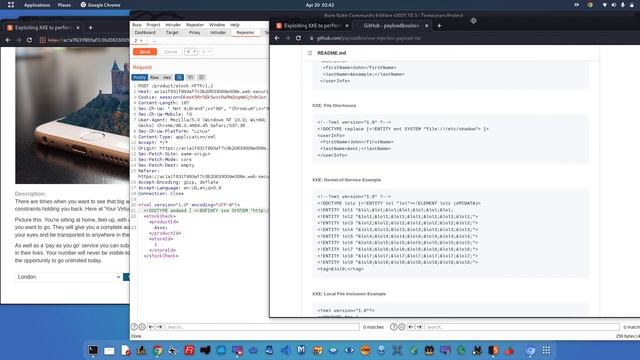Open the Window menu in Burp
Viewport: 640px width, 360px height.
click(x=217, y=25)
